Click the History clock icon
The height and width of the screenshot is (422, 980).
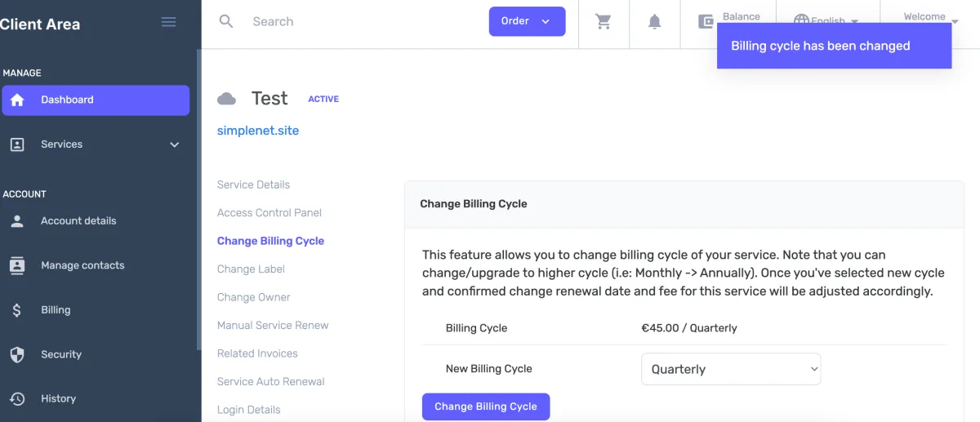[17, 398]
